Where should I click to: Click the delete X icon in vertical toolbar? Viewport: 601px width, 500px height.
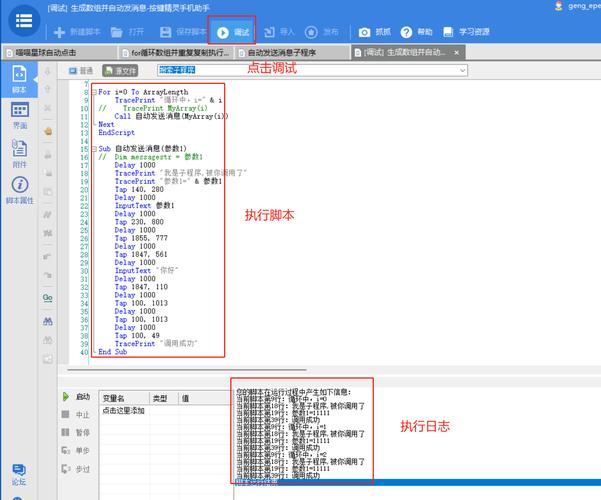click(48, 108)
